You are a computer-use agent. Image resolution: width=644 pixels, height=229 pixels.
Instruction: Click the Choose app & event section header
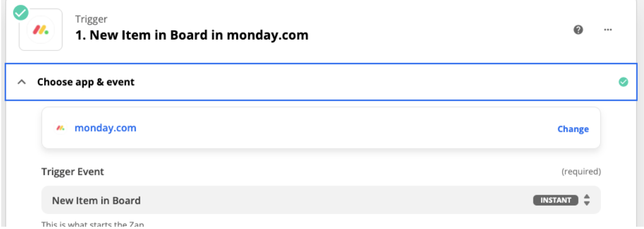point(321,82)
